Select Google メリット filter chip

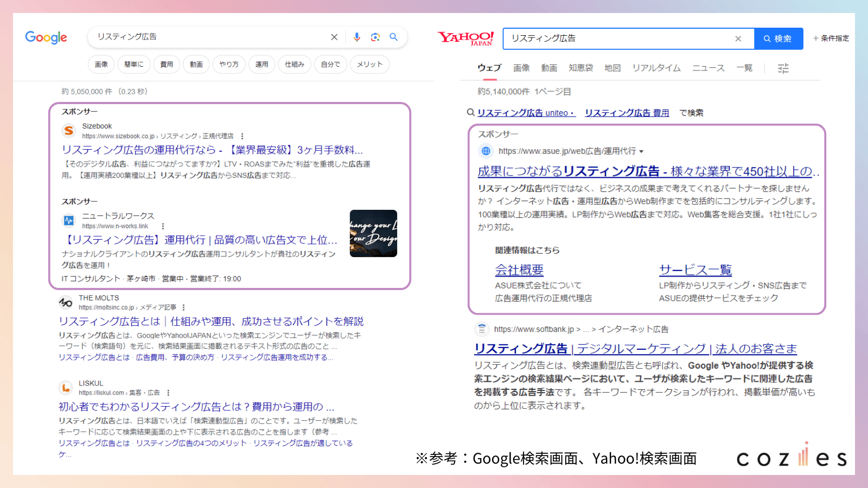point(369,64)
